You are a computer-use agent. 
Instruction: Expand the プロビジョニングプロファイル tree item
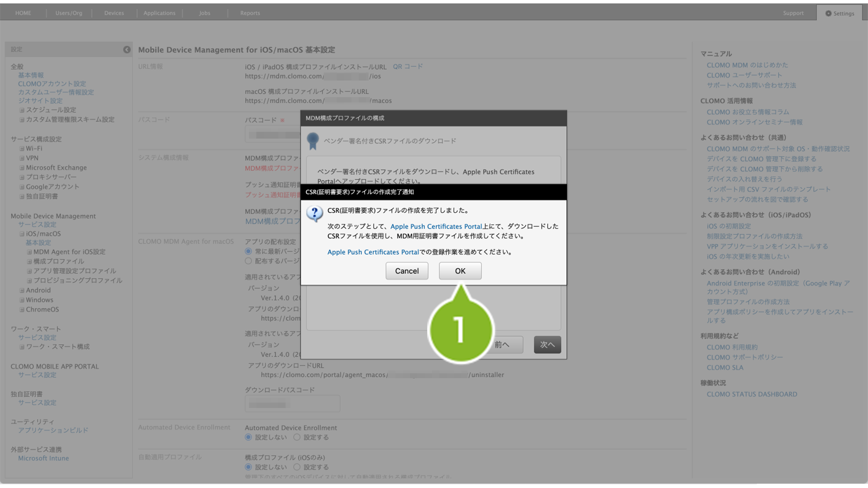pos(29,281)
